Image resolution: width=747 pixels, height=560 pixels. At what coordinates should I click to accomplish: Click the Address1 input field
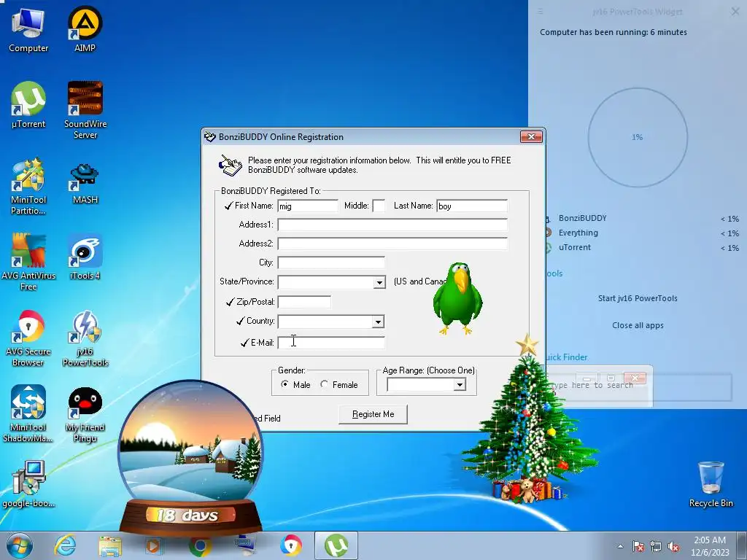click(392, 225)
